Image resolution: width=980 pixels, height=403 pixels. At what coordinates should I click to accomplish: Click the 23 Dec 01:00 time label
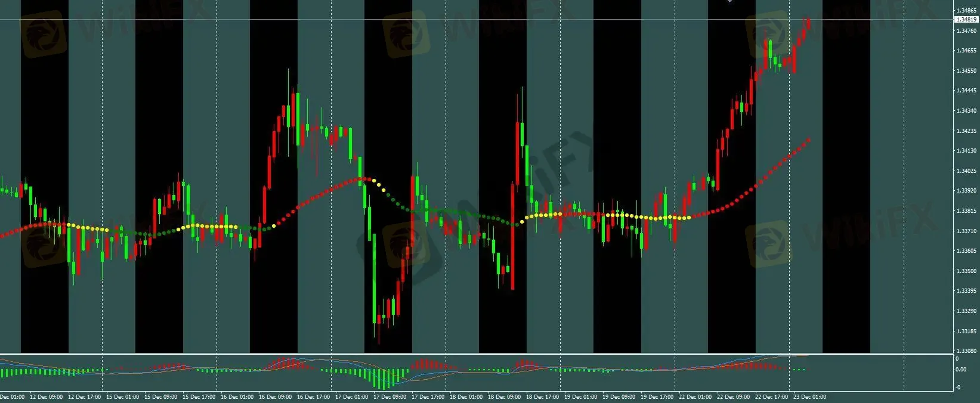(809, 396)
